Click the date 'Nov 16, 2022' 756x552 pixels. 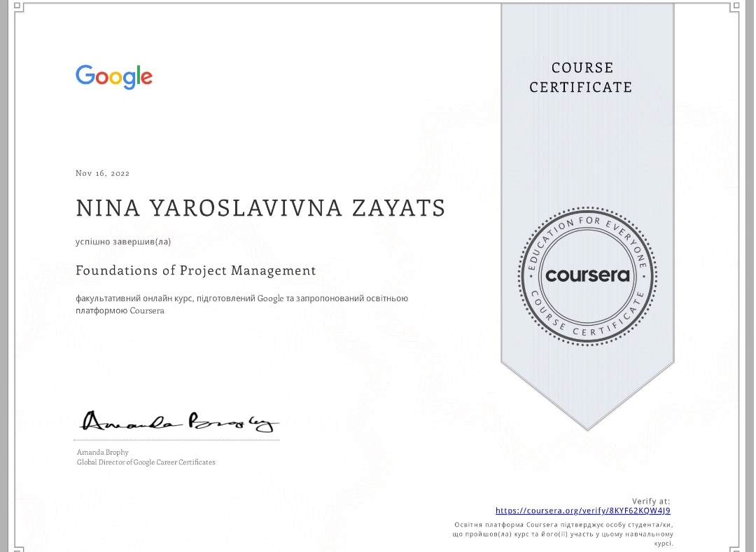click(x=103, y=173)
